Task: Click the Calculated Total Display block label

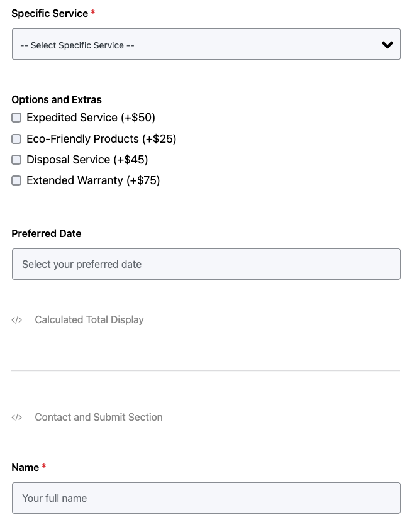Action: click(89, 320)
